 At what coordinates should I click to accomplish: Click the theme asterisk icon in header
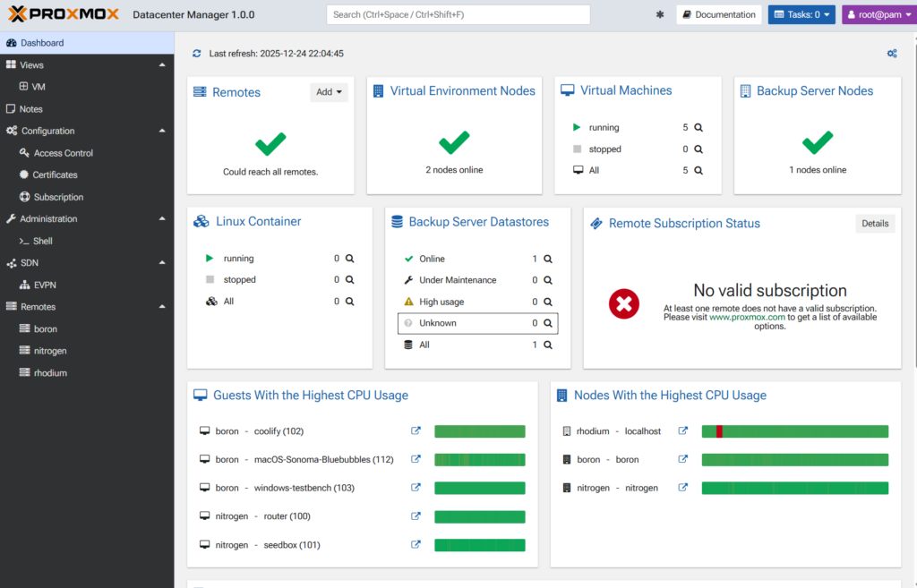(661, 15)
